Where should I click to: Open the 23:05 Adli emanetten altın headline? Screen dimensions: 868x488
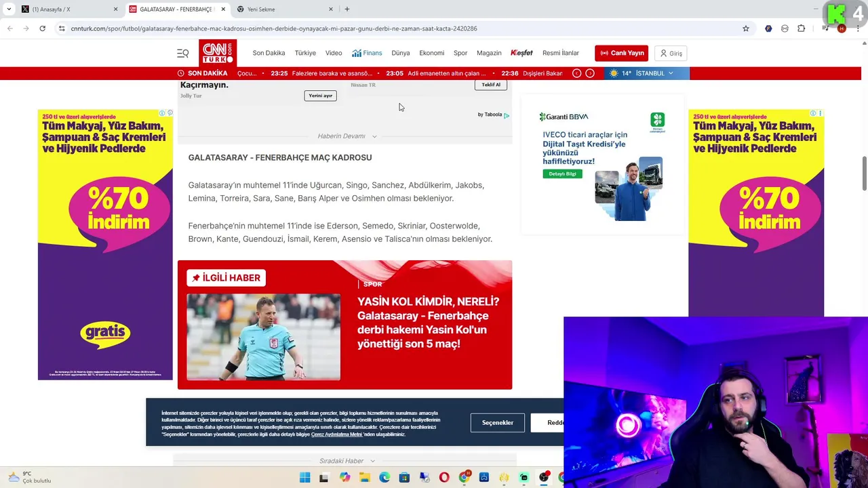click(437, 73)
